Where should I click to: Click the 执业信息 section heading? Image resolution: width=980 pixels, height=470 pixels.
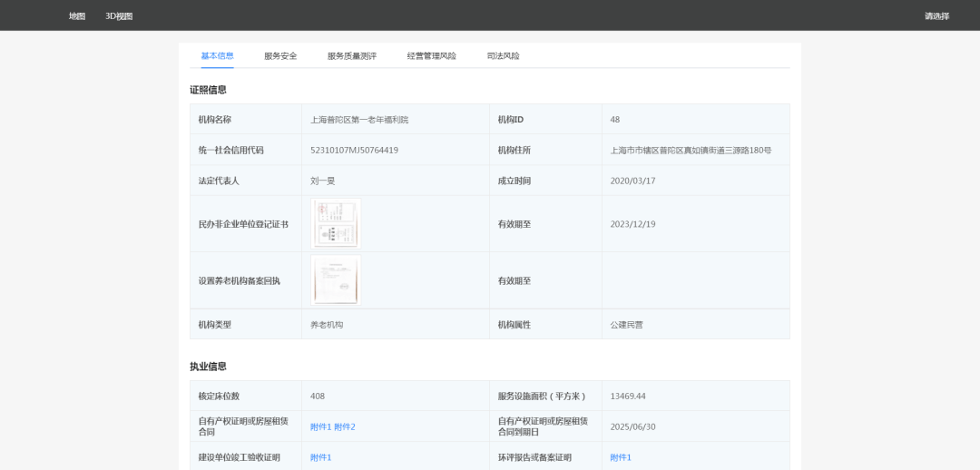click(x=208, y=367)
